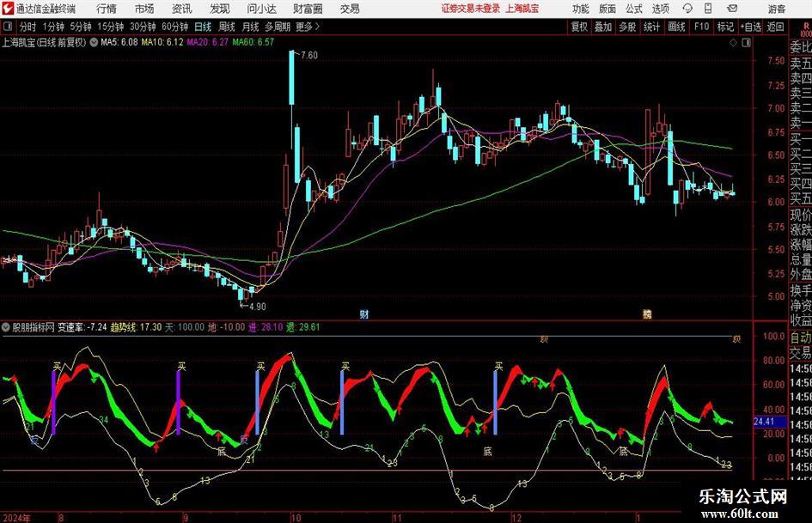This screenshot has height=523, width=812.
Task: Open the F10 company info button
Action: tap(702, 27)
